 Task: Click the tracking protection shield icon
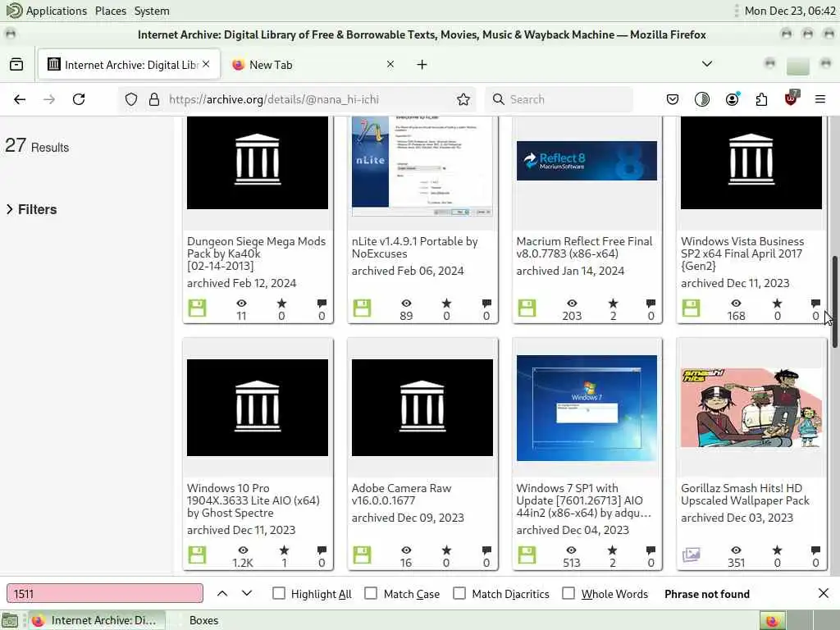131,99
